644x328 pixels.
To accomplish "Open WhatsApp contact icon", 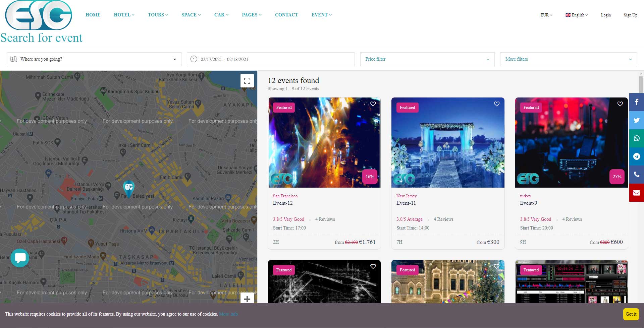I will pos(636,138).
